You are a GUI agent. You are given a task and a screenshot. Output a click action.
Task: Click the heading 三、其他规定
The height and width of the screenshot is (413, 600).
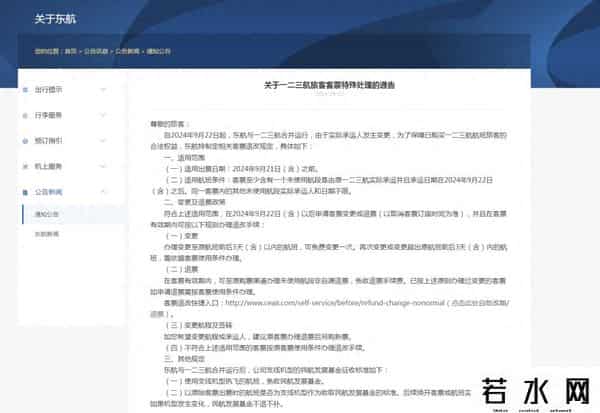[x=184, y=359]
